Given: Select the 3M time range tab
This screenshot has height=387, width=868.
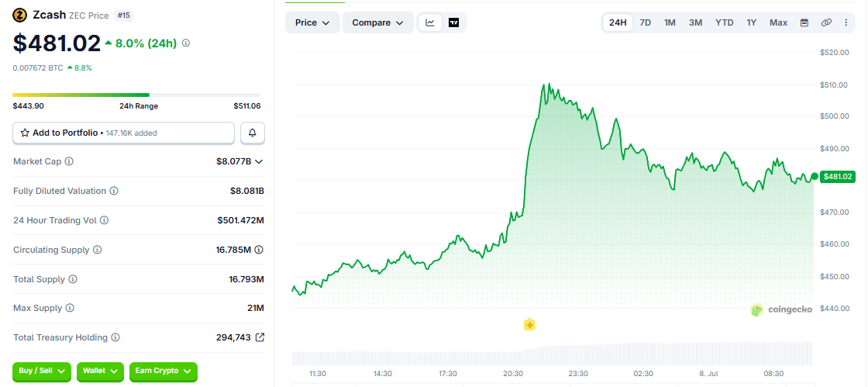Looking at the screenshot, I should (696, 22).
